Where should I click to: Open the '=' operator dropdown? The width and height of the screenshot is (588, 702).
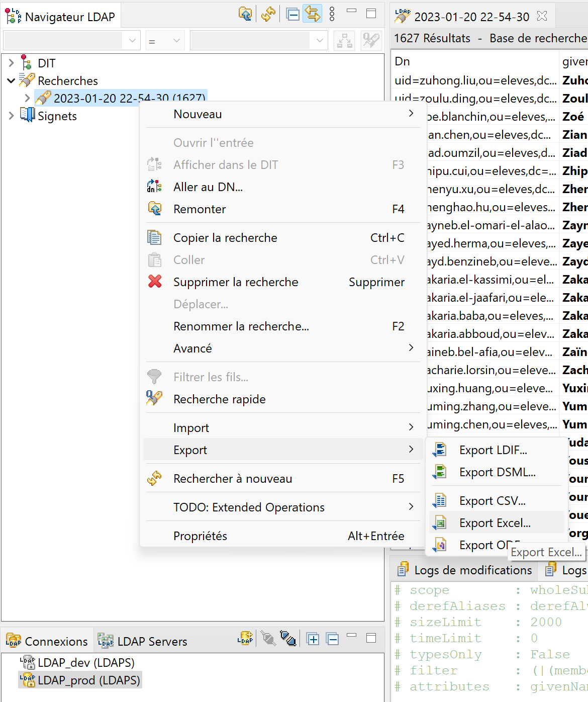[165, 41]
